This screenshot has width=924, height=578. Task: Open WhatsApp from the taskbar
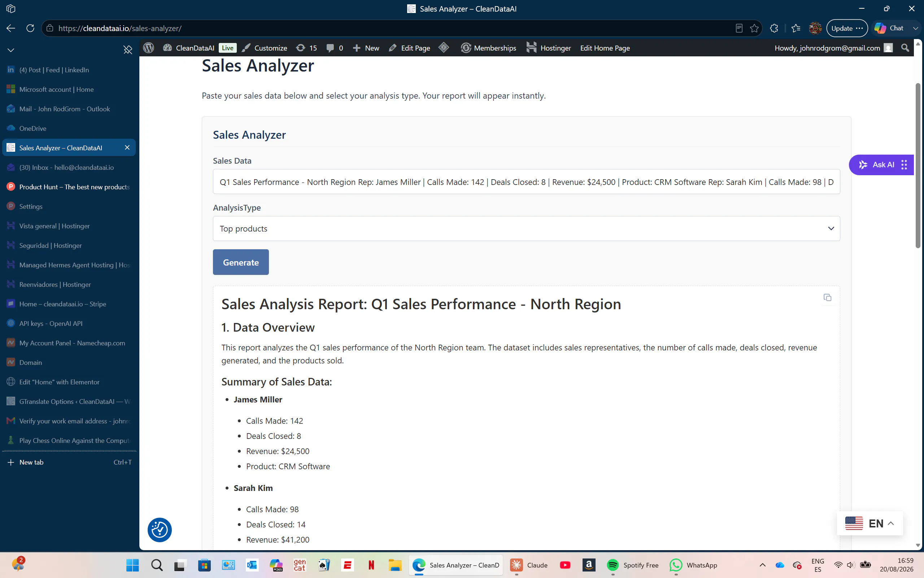693,565
